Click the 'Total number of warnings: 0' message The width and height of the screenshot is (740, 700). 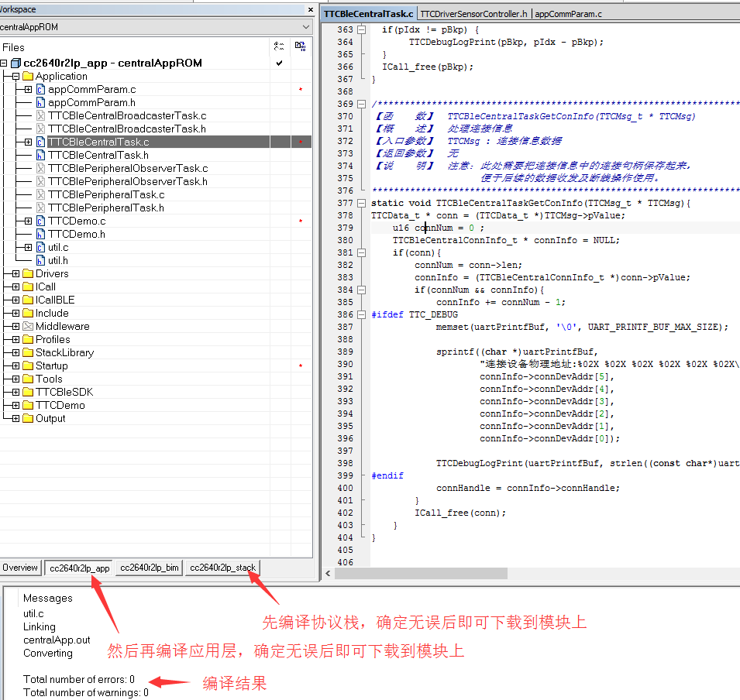coord(86,692)
